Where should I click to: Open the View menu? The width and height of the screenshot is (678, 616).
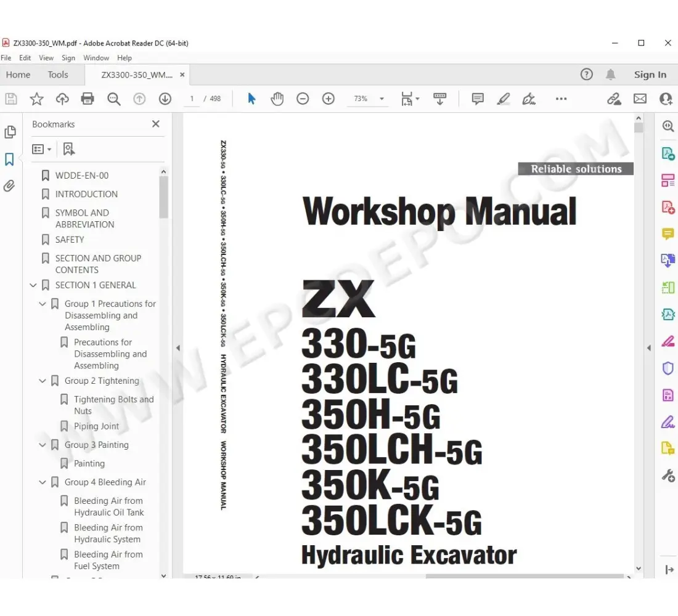pos(46,58)
